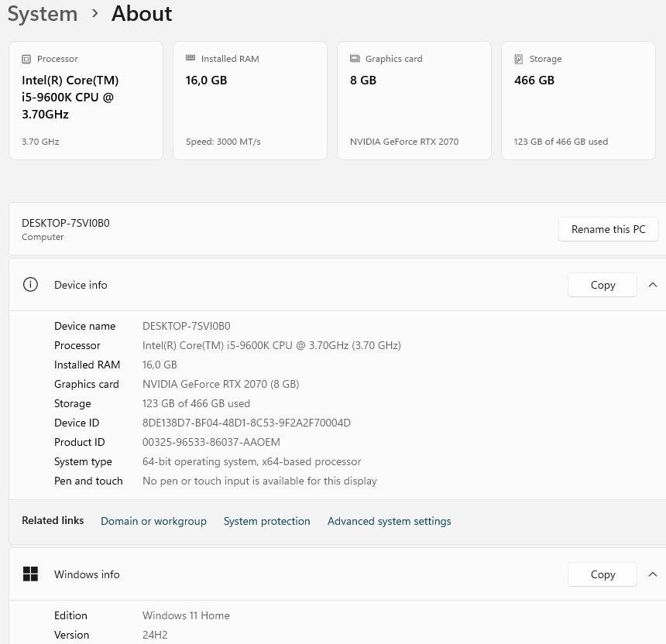Rename this PC
This screenshot has width=666, height=644.
(608, 229)
